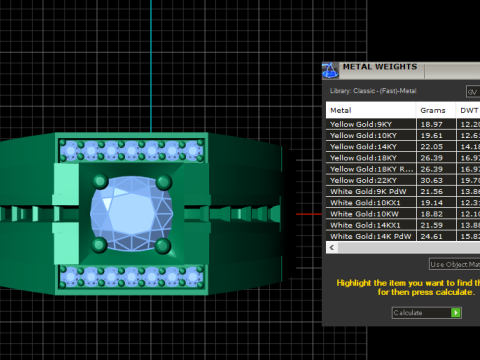The width and height of the screenshot is (480, 360).
Task: Click the horizontal scrollbar track in the metal table
Action: pyautogui.click(x=409, y=248)
